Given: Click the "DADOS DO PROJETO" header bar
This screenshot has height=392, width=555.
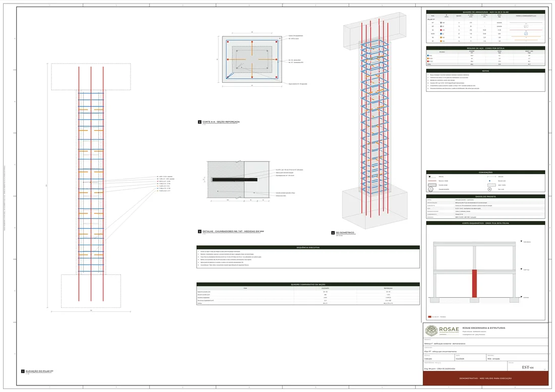Looking at the screenshot, I should (x=485, y=196).
